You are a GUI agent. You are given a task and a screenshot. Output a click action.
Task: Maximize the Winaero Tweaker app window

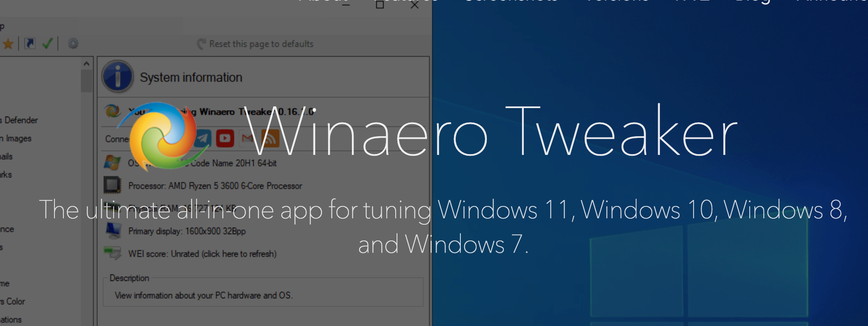tap(380, 5)
